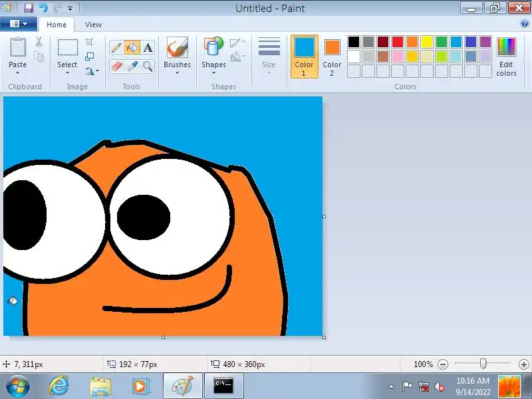Click zoom out minus button
Viewport: 532px width, 399px height.
(x=443, y=364)
